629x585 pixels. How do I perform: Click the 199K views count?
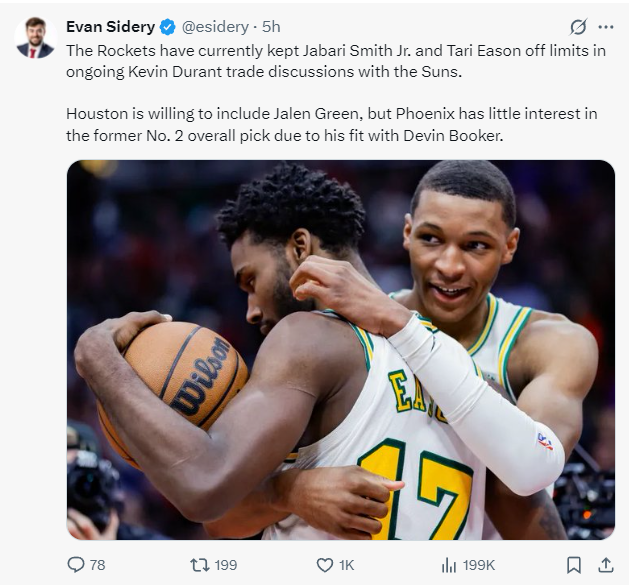pos(479,565)
